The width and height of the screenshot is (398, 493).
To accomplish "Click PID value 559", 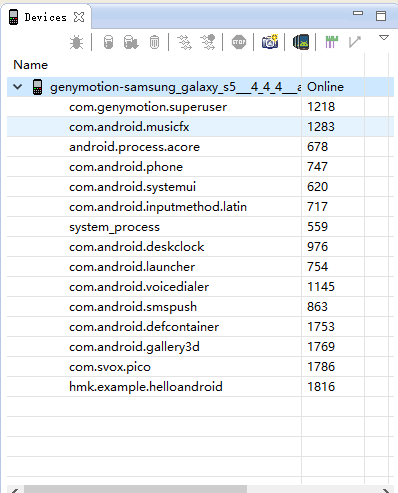I will click(318, 227).
